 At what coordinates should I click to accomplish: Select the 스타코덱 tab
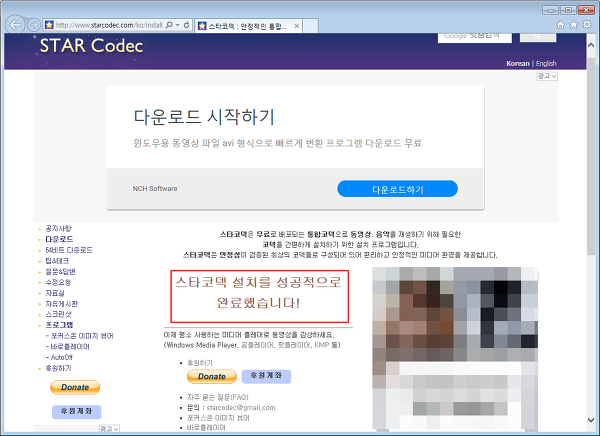point(248,26)
